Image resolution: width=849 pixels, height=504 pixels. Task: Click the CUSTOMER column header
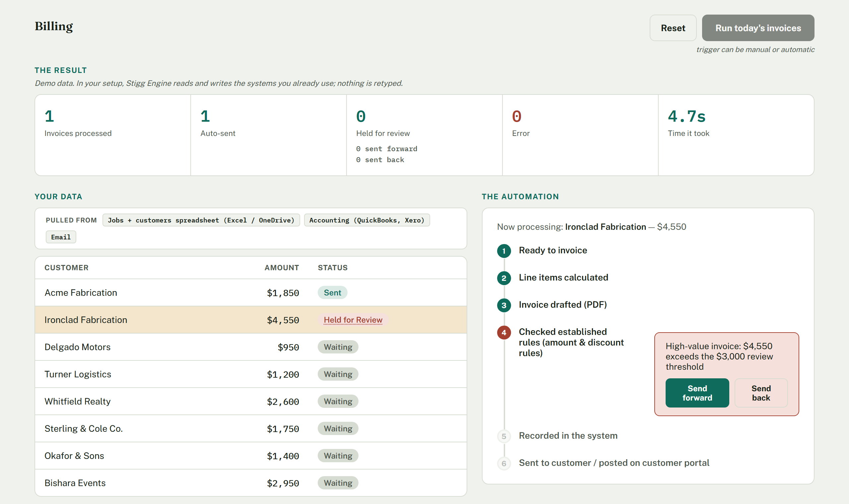click(x=67, y=268)
